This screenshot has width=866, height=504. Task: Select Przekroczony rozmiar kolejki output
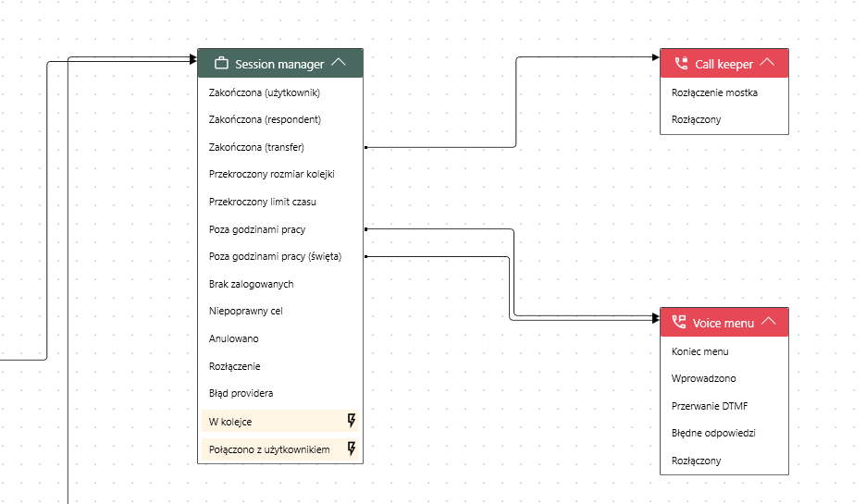(x=271, y=174)
